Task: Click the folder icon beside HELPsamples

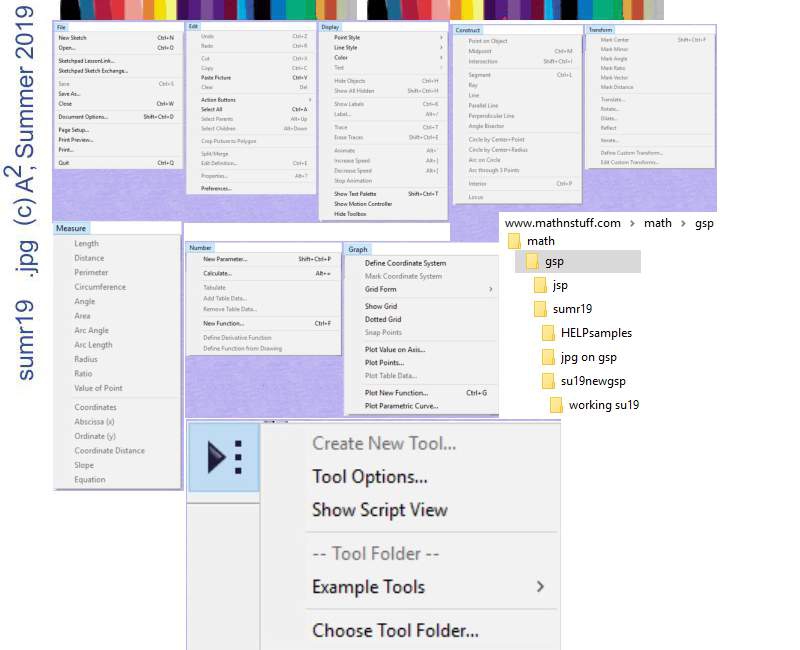Action: pyautogui.click(x=548, y=333)
